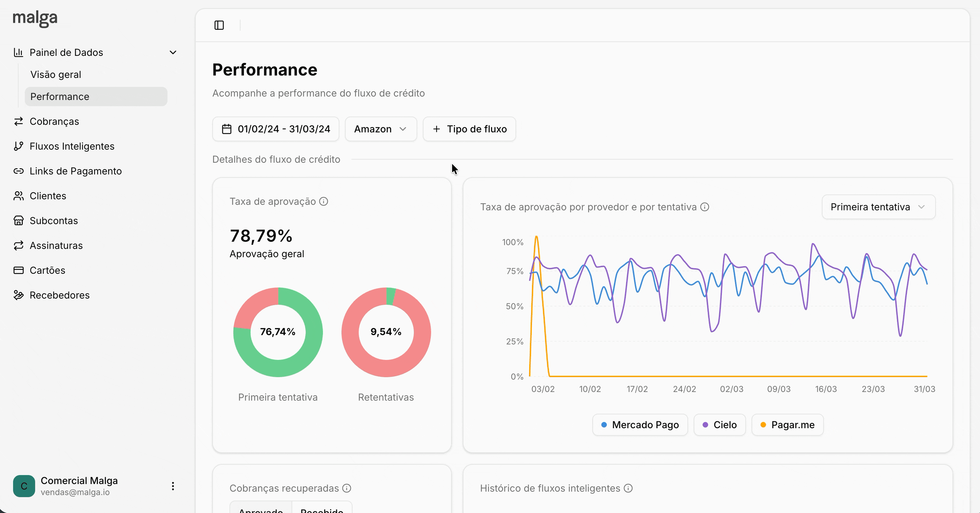The image size is (980, 513).
Task: Click the calendar icon in date filter
Action: (227, 129)
